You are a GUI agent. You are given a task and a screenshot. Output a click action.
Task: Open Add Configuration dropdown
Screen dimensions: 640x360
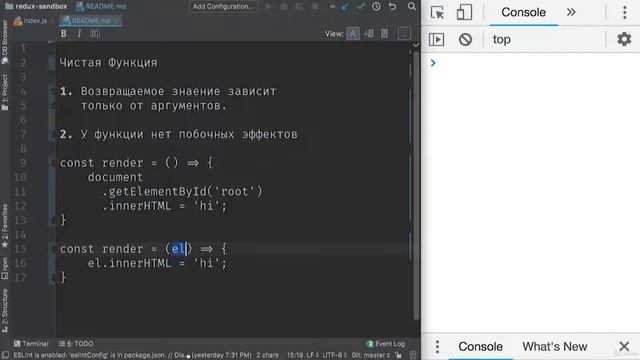coord(223,7)
